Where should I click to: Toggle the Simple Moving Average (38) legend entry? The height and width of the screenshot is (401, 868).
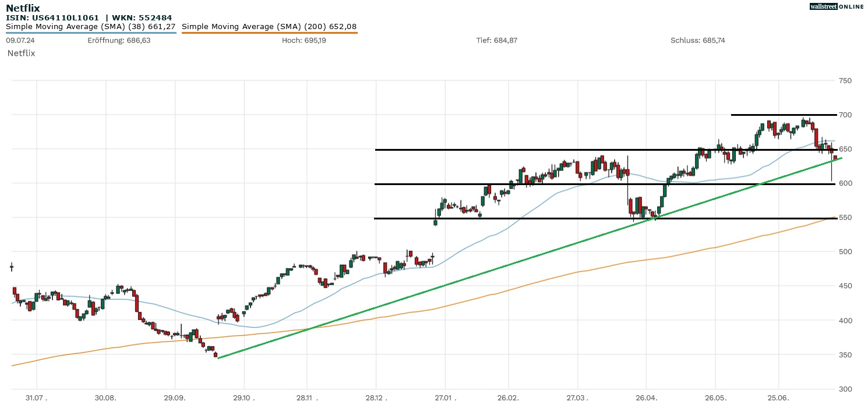pyautogui.click(x=91, y=26)
